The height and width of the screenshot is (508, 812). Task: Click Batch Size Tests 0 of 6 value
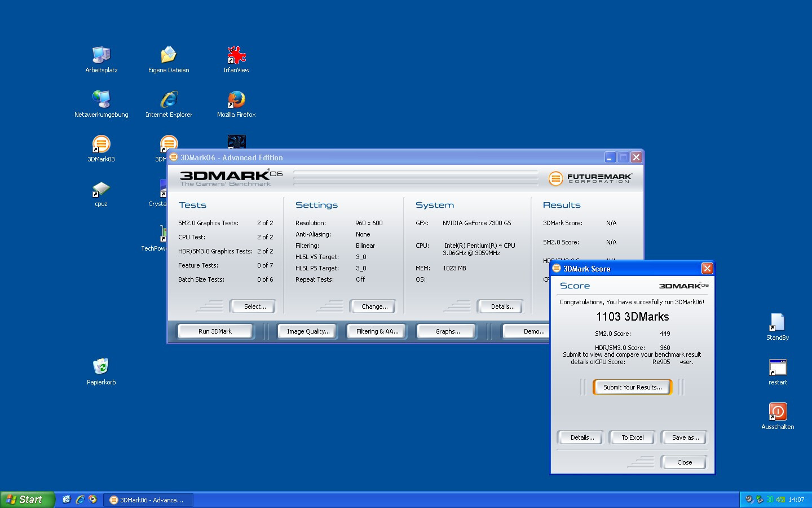tap(265, 279)
